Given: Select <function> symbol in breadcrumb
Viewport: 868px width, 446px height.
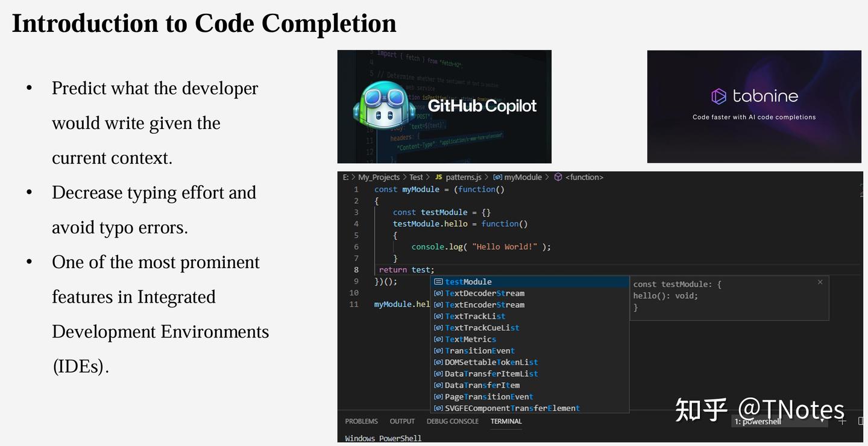Looking at the screenshot, I should 584,177.
